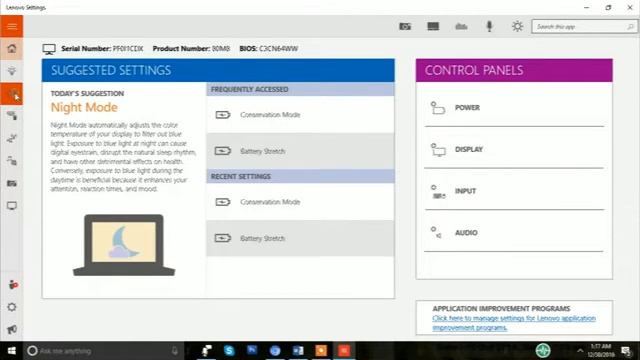Screen dimensions: 640x360
Task: Open Battery Stretch under Recent Settings
Action: [300, 238]
